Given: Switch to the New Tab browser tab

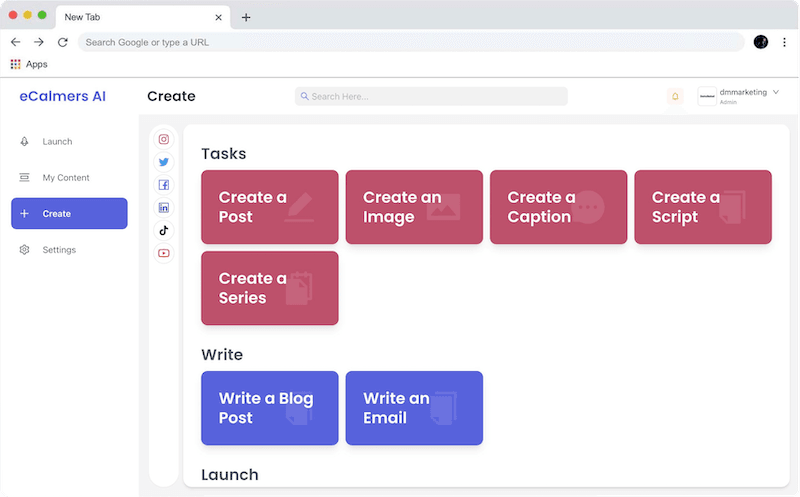Looking at the screenshot, I should click(x=143, y=17).
